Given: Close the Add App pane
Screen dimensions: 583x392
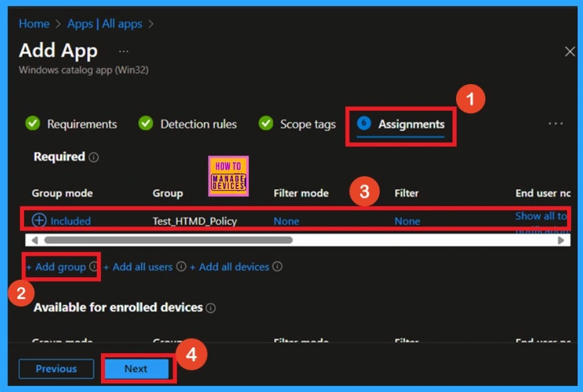Looking at the screenshot, I should 570,51.
